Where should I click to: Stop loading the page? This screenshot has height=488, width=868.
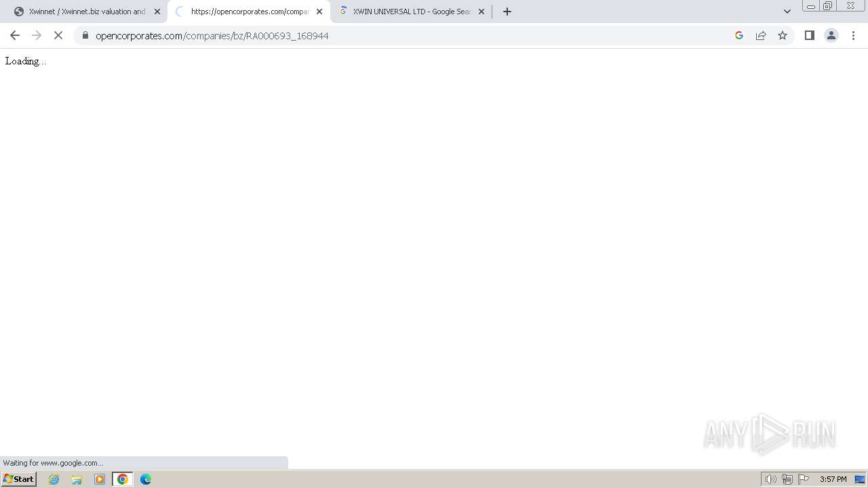[x=58, y=35]
